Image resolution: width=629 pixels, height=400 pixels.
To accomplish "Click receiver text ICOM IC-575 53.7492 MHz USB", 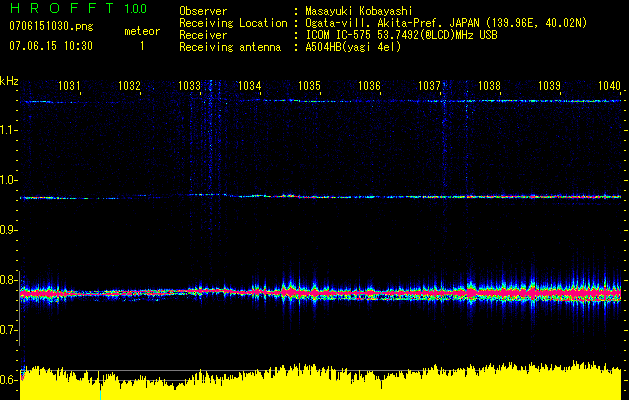I will 401,35.
